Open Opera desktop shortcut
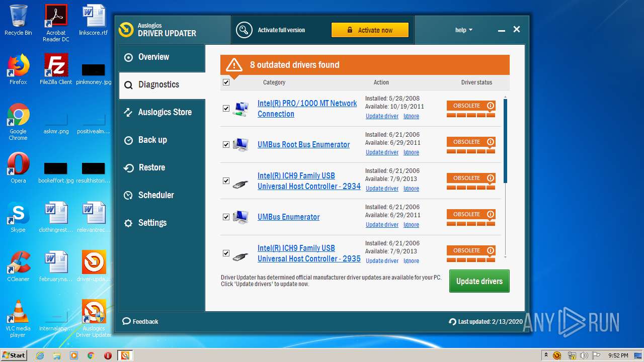This screenshot has width=644, height=362. click(18, 168)
